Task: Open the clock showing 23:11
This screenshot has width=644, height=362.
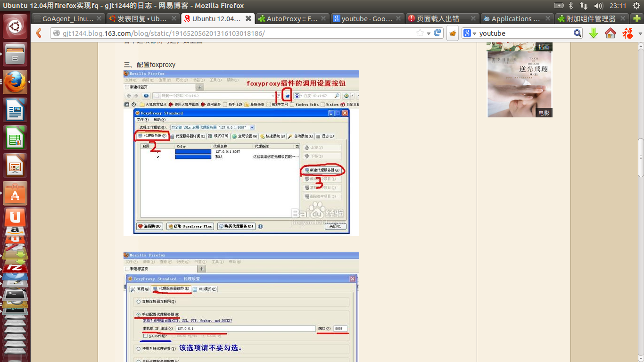Action: pyautogui.click(x=618, y=6)
